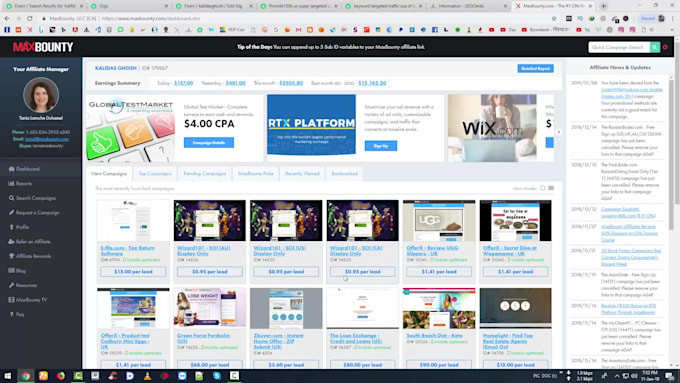
Task: Switch to the New Campaigns tab
Action: (109, 173)
